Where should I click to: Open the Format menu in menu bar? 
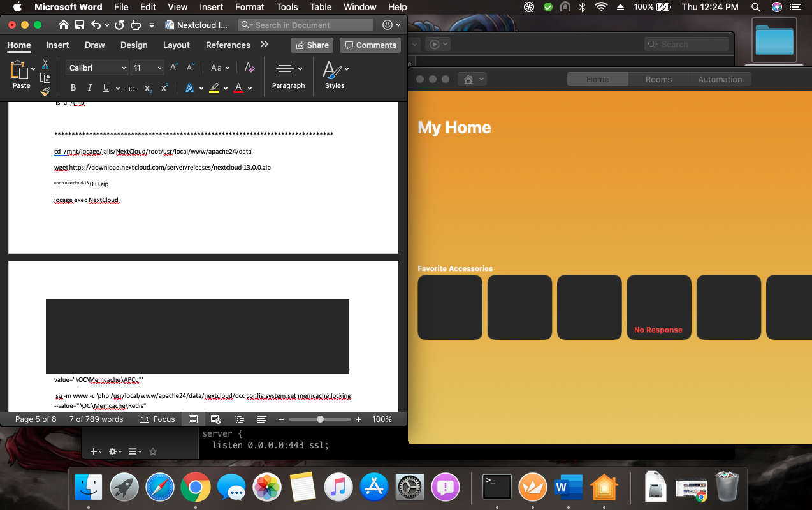(250, 7)
